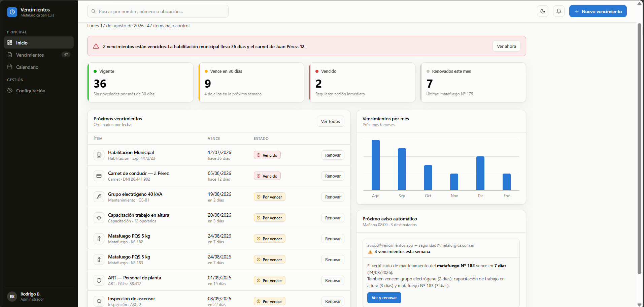Create a Nuevo vencimiento
This screenshot has height=307, width=644.
coord(598,11)
